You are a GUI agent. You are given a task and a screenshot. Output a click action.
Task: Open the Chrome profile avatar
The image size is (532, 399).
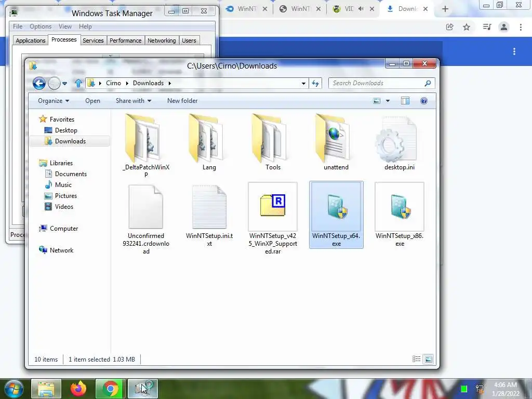tap(504, 27)
